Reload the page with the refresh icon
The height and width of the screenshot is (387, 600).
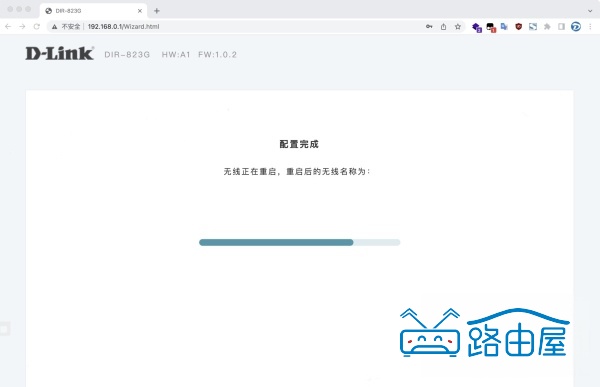[x=37, y=26]
